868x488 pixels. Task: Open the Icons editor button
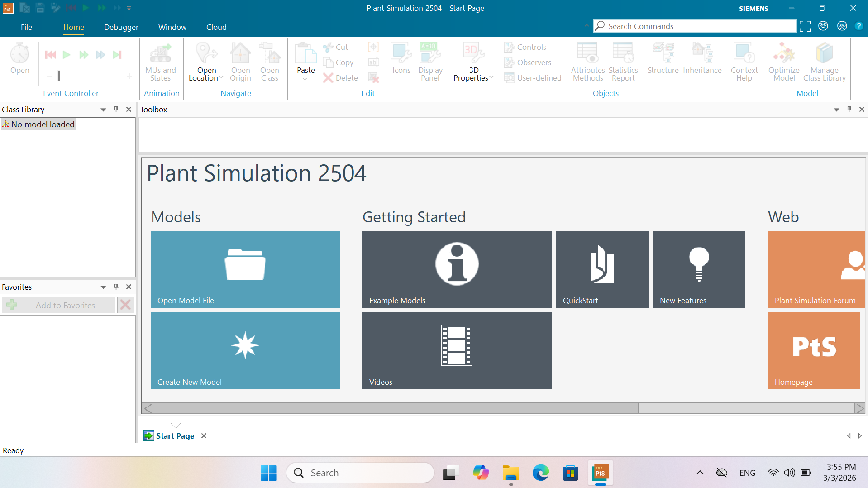[401, 58]
